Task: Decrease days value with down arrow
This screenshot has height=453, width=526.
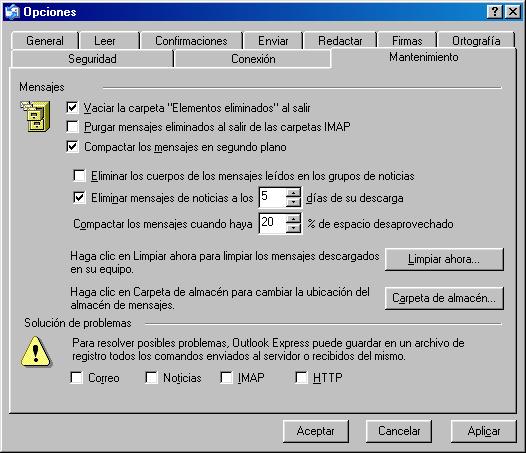Action: [x=294, y=202]
